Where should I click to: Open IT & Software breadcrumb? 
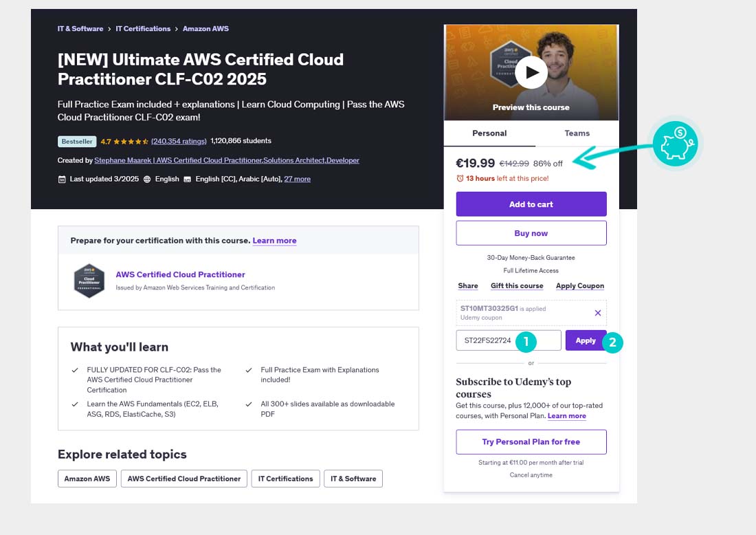tap(80, 28)
